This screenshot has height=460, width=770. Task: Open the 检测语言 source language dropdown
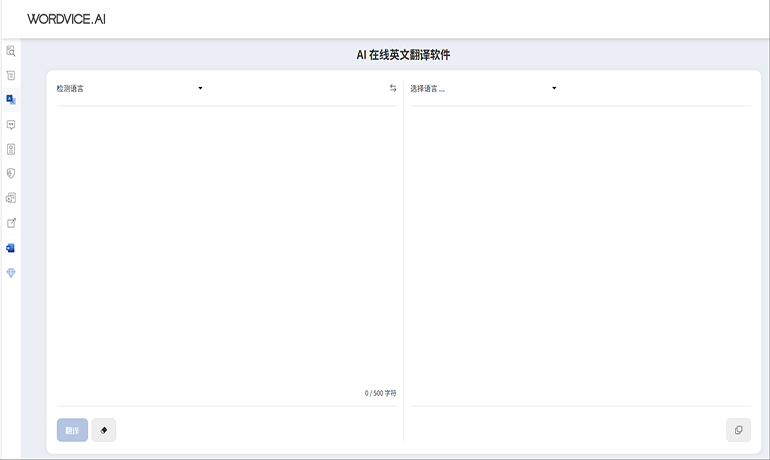click(x=130, y=88)
